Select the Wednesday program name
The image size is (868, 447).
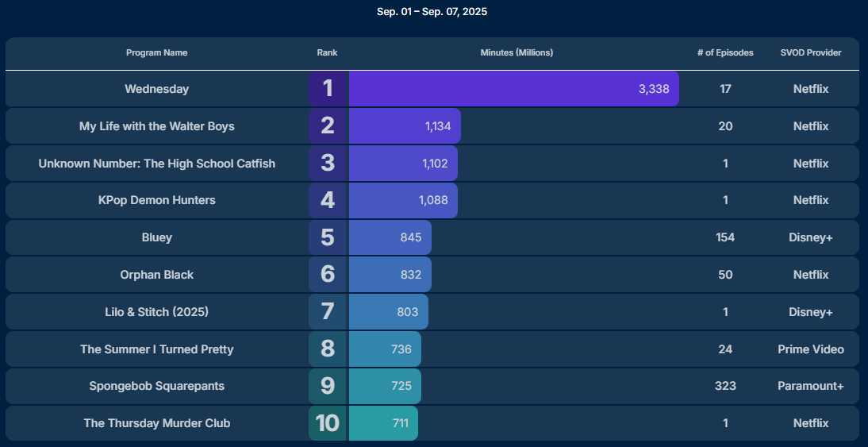[157, 89]
